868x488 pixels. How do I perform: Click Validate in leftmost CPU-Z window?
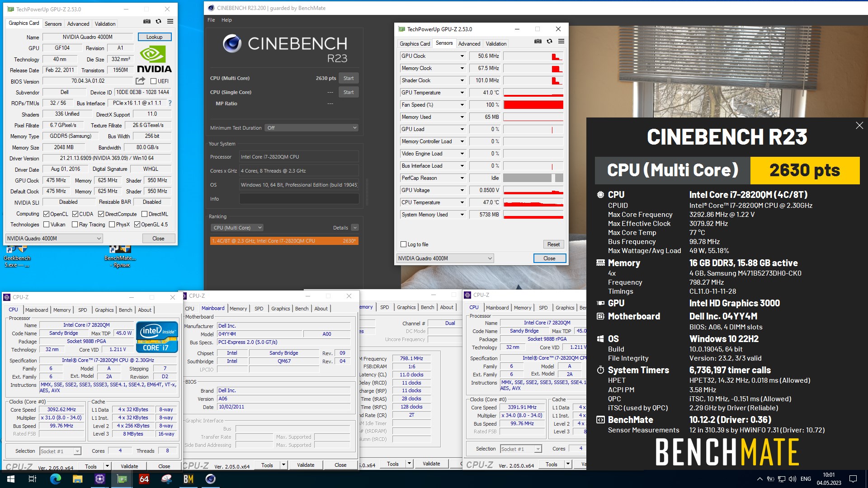[129, 466]
